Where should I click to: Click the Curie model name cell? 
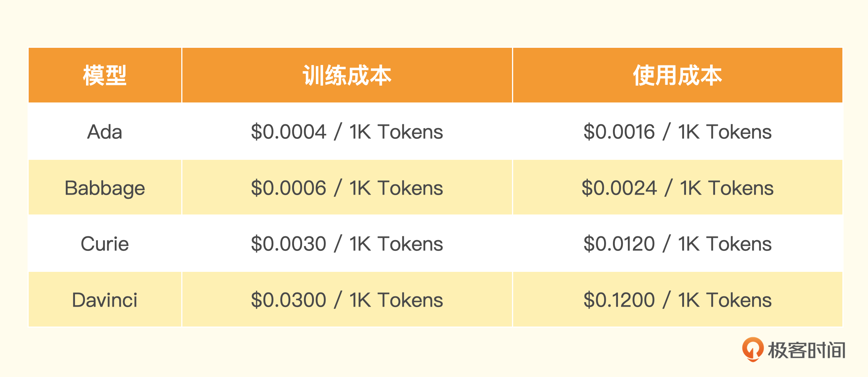pyautogui.click(x=105, y=244)
